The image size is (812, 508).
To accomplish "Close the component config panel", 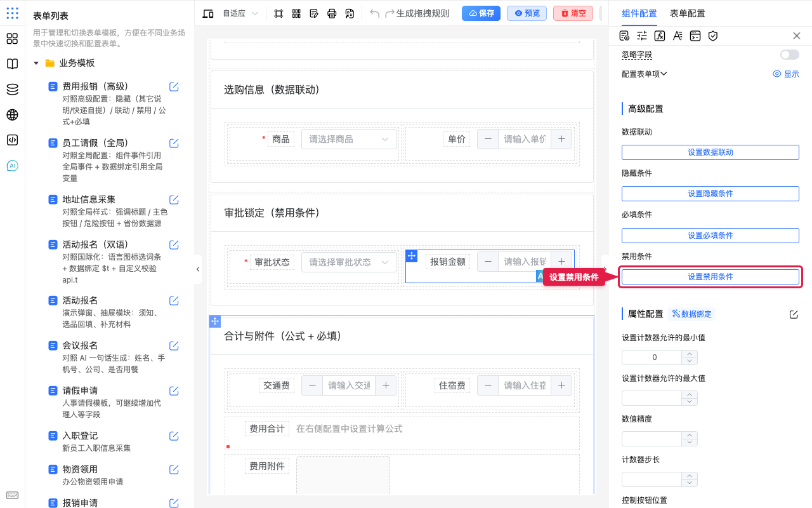I will 797,36.
